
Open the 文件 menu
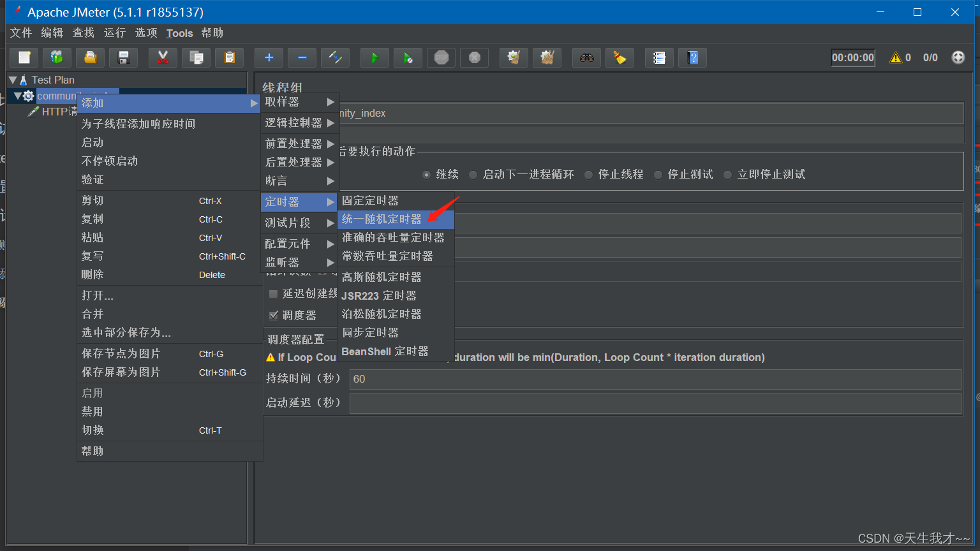click(21, 33)
